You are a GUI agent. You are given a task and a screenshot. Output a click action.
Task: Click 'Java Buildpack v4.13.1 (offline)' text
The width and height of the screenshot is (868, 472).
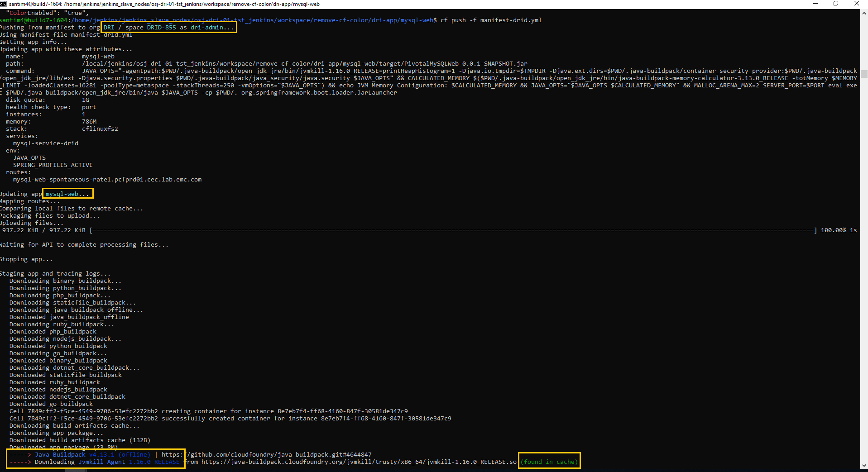(93, 455)
